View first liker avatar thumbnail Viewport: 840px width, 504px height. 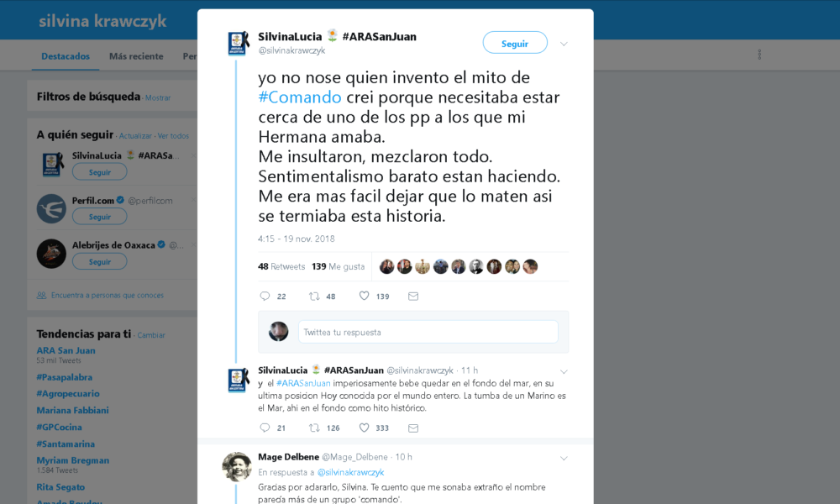click(x=386, y=266)
